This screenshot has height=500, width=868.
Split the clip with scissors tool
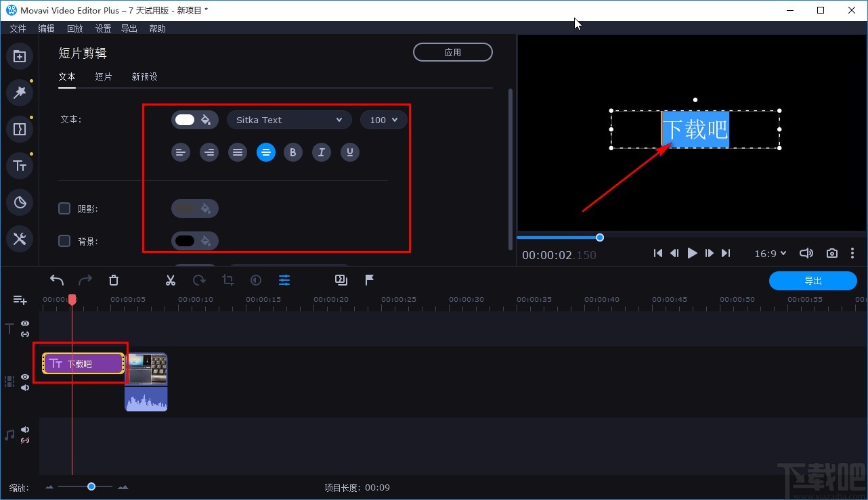click(x=171, y=280)
